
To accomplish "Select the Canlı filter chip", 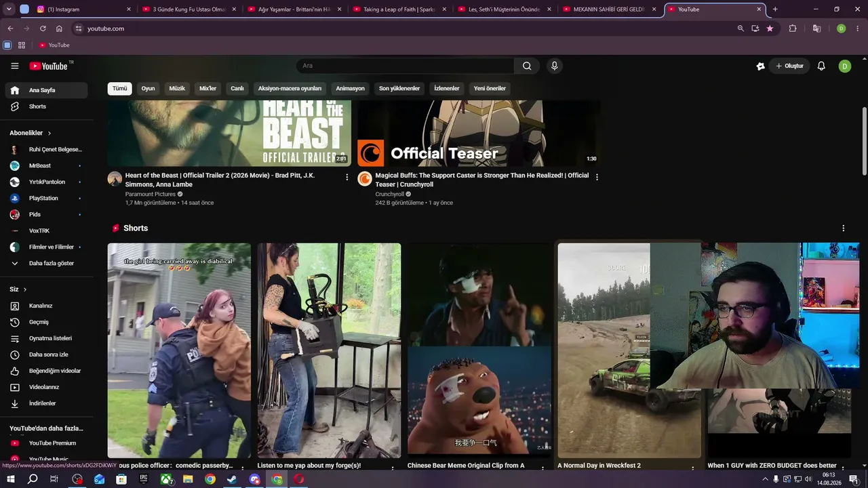I will tap(237, 89).
